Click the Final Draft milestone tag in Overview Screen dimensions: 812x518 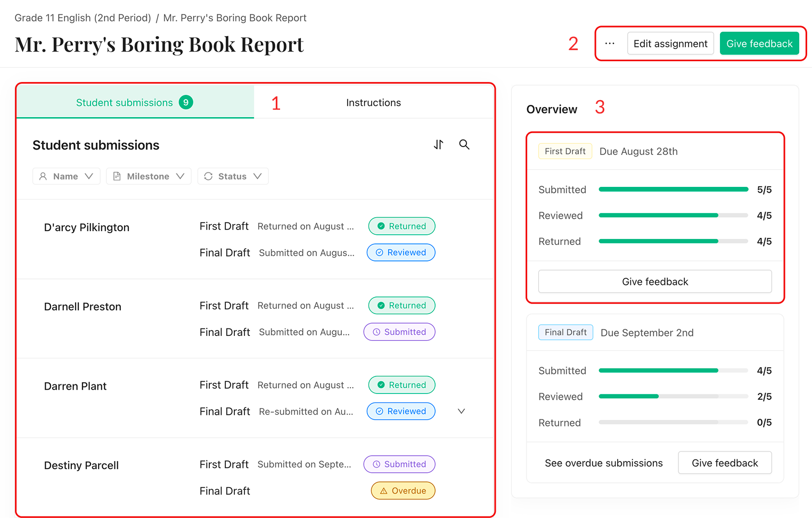click(x=565, y=332)
